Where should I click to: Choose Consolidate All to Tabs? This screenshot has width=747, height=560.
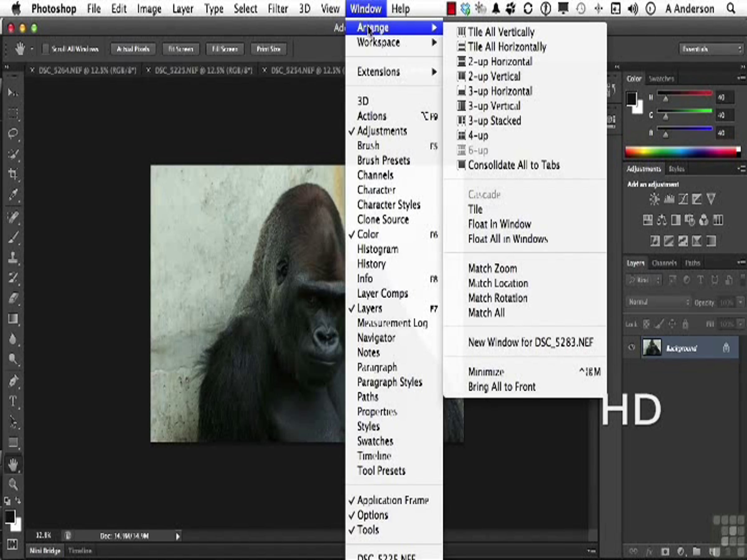tap(513, 165)
